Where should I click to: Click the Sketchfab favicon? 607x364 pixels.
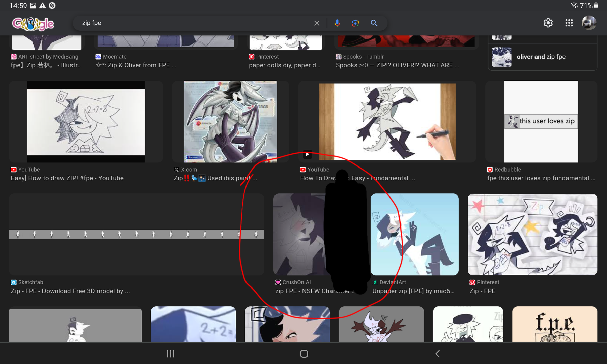[13, 282]
